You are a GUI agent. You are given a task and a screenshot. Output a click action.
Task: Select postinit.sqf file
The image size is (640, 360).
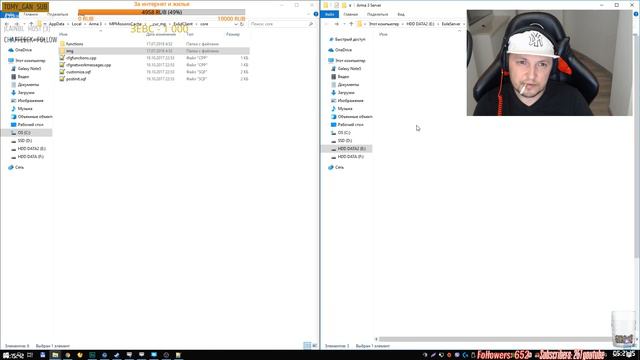(x=76, y=79)
